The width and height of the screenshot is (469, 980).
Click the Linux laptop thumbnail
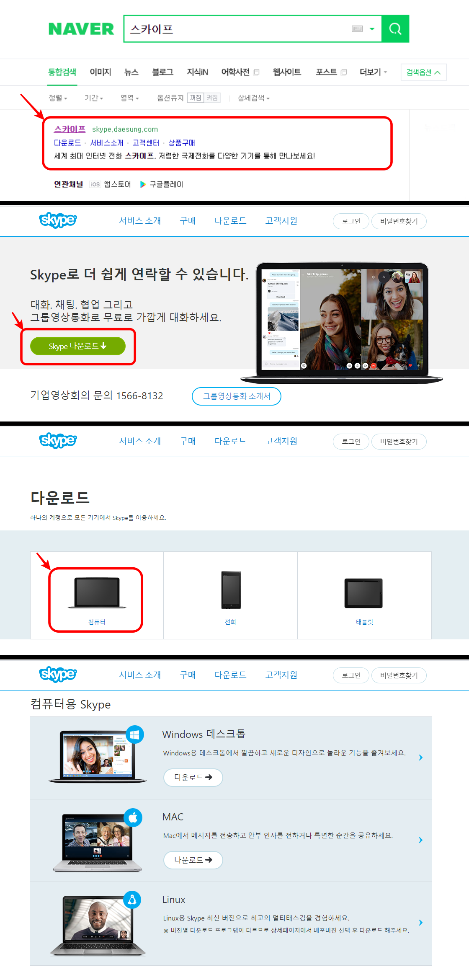tap(97, 926)
